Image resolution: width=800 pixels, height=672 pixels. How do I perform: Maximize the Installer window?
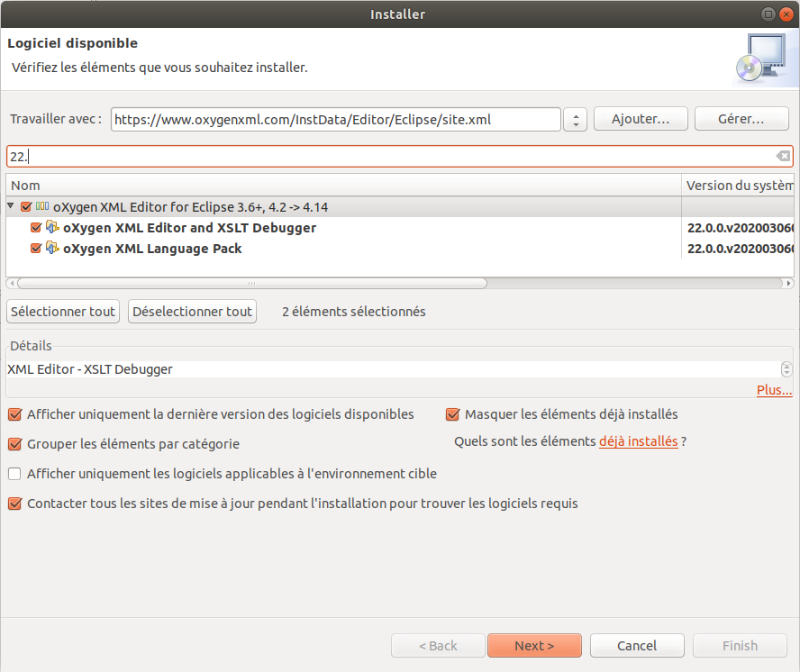point(767,14)
